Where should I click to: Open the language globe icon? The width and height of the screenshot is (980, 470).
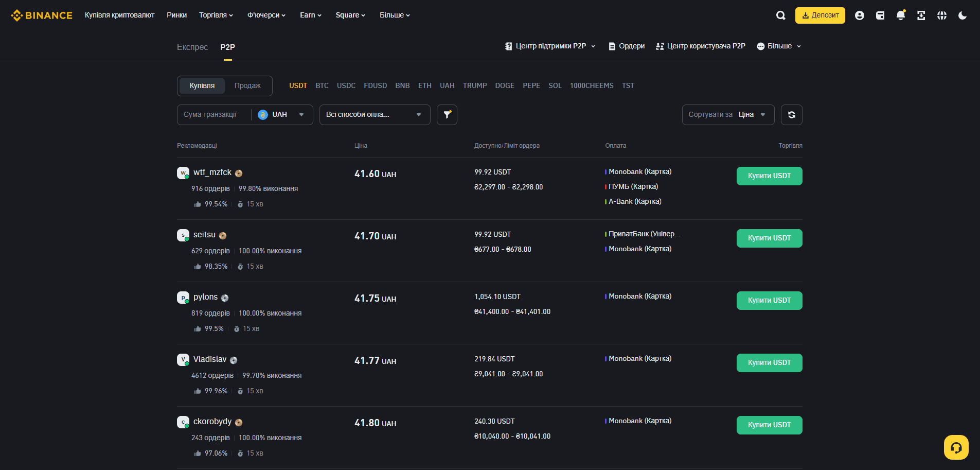point(941,15)
